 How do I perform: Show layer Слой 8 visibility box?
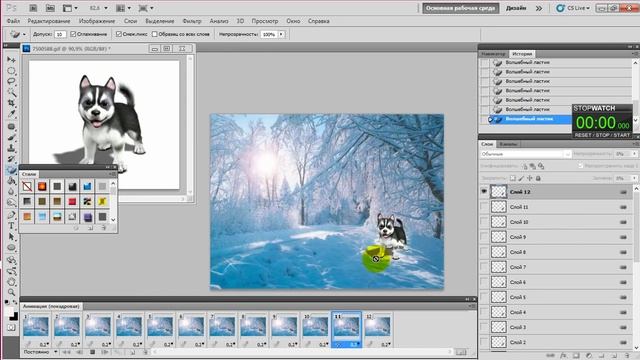coord(484,252)
